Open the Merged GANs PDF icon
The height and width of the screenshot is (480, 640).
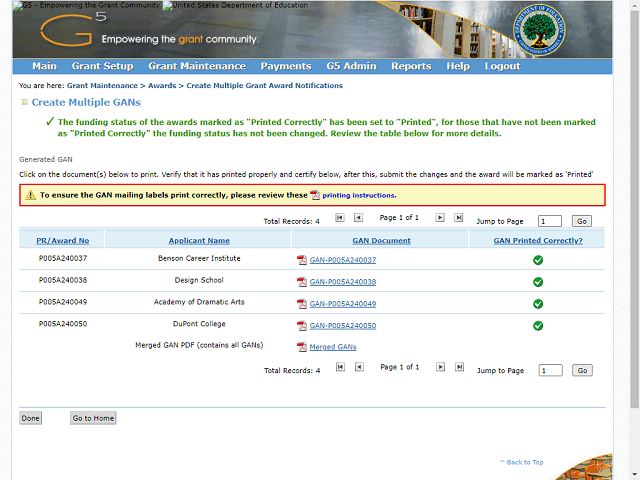click(301, 347)
